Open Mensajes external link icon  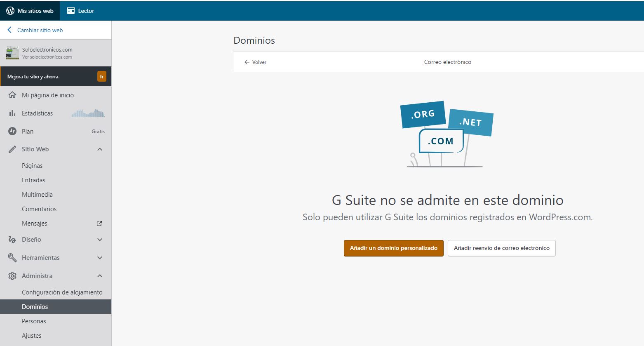pyautogui.click(x=99, y=224)
